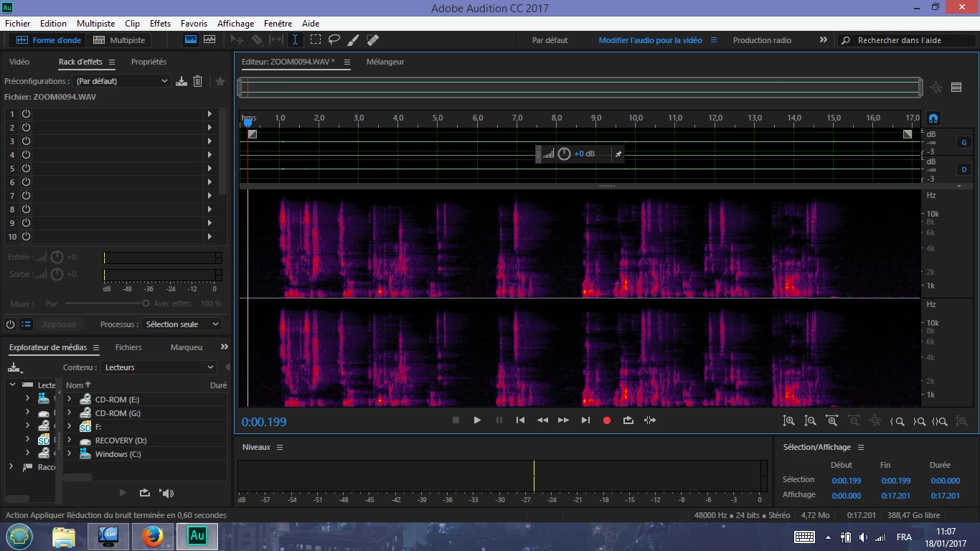This screenshot has width=980, height=551.
Task: Toggle the main power state of all effects
Action: click(x=10, y=324)
